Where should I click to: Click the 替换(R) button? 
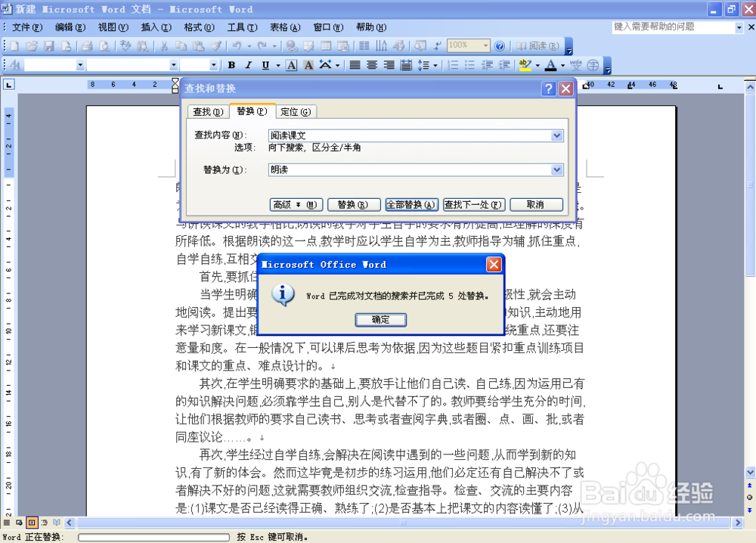pyautogui.click(x=353, y=204)
